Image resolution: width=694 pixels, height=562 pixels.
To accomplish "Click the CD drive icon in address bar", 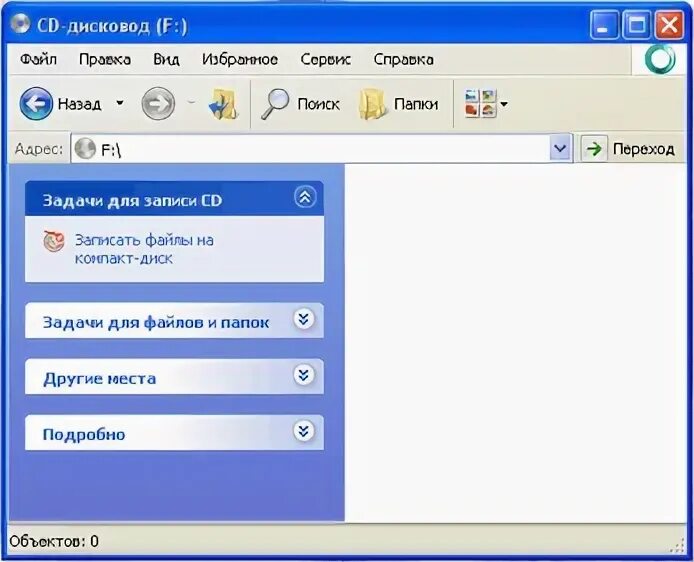I will tap(85, 149).
